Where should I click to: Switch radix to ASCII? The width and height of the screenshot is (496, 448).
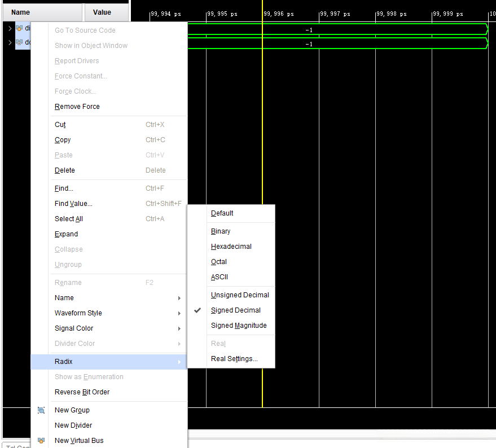[x=231, y=277]
